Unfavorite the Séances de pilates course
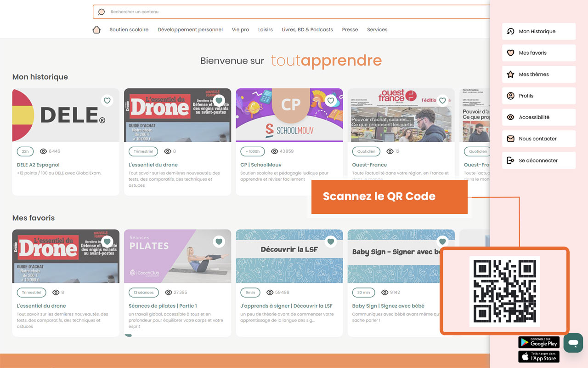This screenshot has width=588, height=368. click(x=219, y=241)
